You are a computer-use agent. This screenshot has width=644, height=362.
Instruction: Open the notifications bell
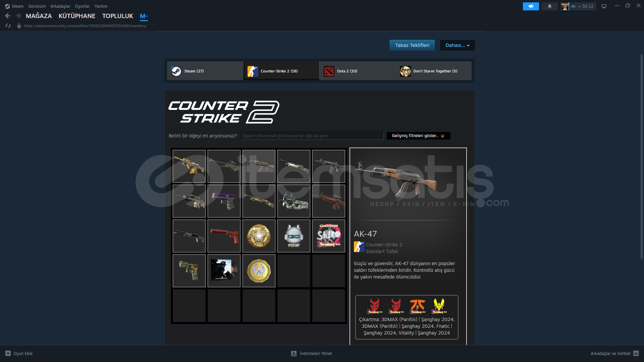(x=549, y=6)
